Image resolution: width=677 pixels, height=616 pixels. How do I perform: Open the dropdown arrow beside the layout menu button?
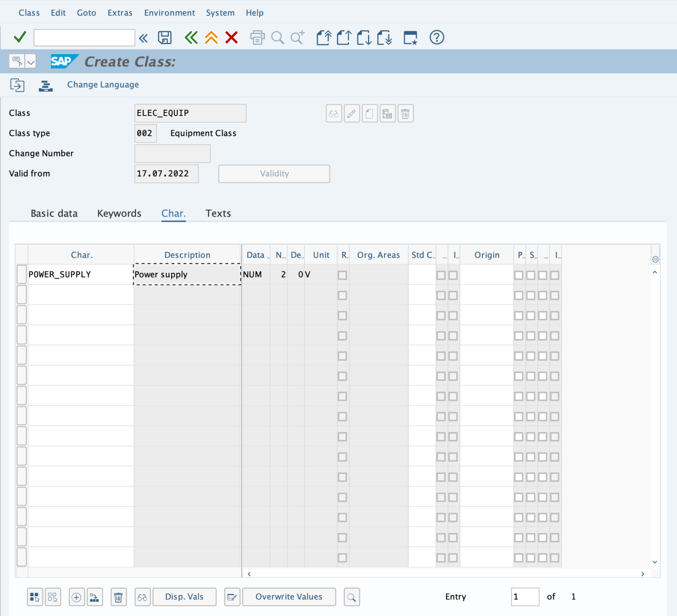30,61
